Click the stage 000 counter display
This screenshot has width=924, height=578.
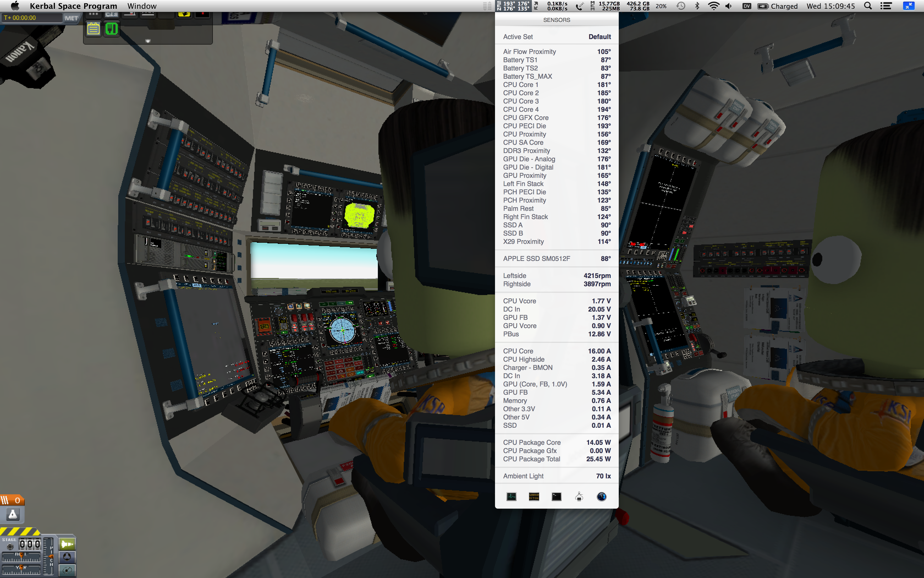tap(30, 544)
